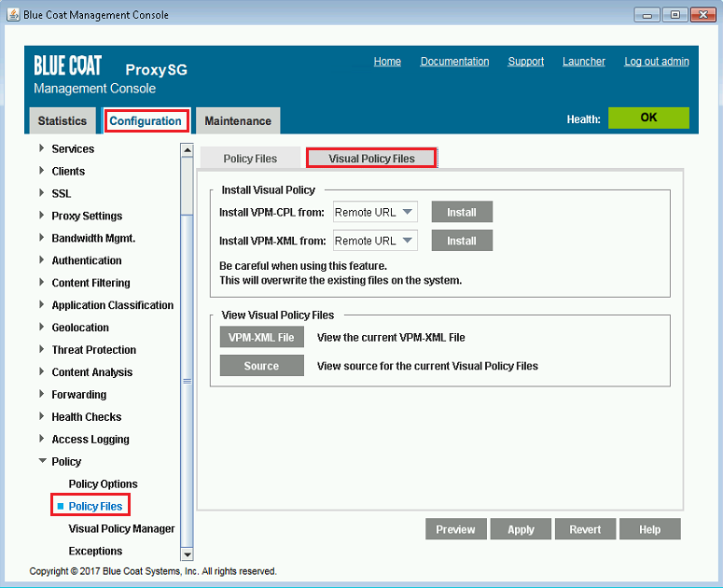Select the Content Filtering label

tap(90, 283)
